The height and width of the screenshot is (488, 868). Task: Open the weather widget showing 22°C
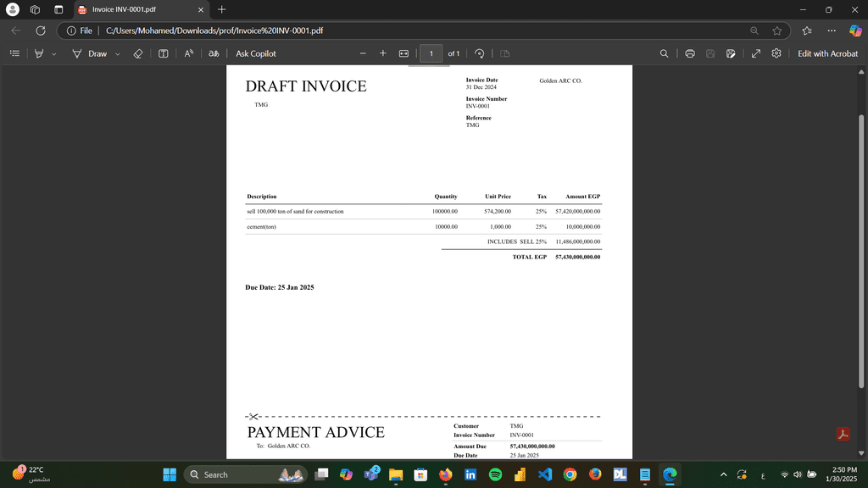pyautogui.click(x=31, y=474)
